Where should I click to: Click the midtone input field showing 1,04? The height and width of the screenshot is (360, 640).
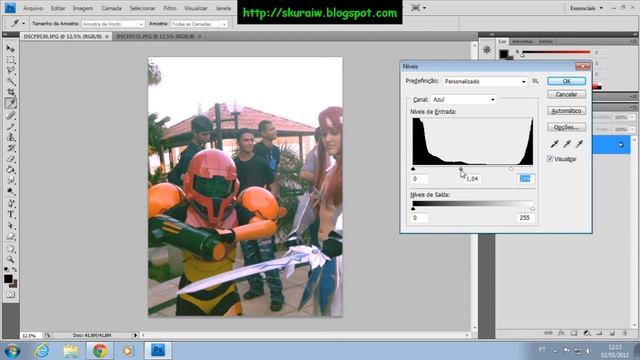pos(472,179)
